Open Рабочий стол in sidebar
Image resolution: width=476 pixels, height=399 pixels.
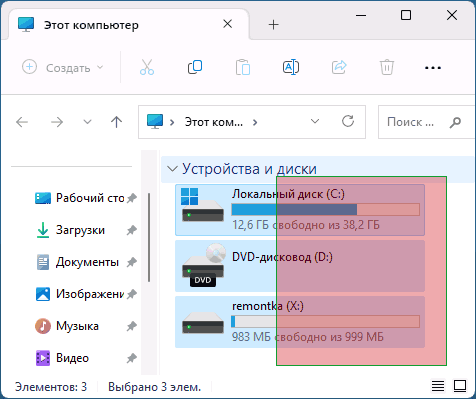[x=90, y=198]
